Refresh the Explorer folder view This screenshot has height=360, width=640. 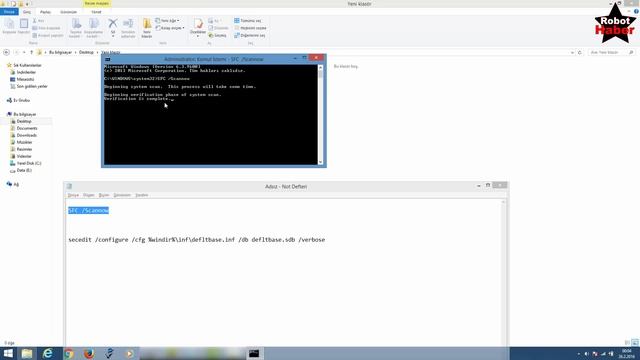(580, 53)
